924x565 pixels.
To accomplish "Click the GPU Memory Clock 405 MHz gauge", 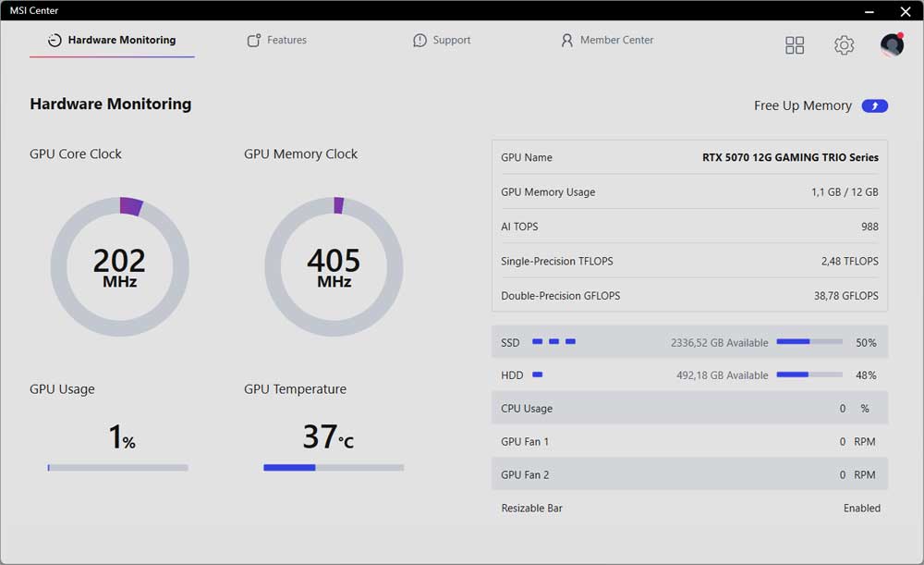I will pyautogui.click(x=334, y=266).
